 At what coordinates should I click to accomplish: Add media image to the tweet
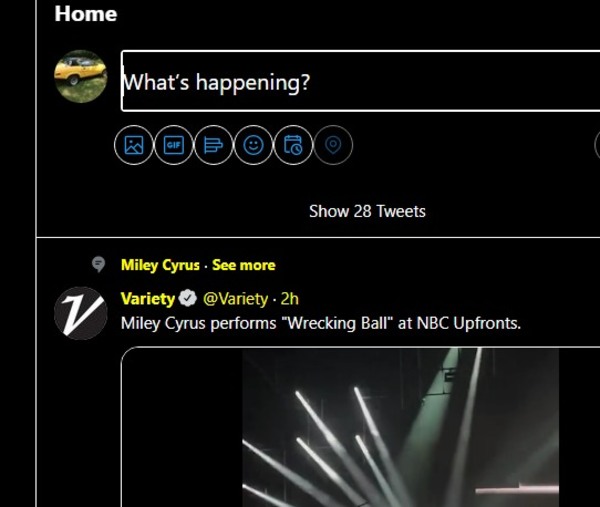coord(134,146)
